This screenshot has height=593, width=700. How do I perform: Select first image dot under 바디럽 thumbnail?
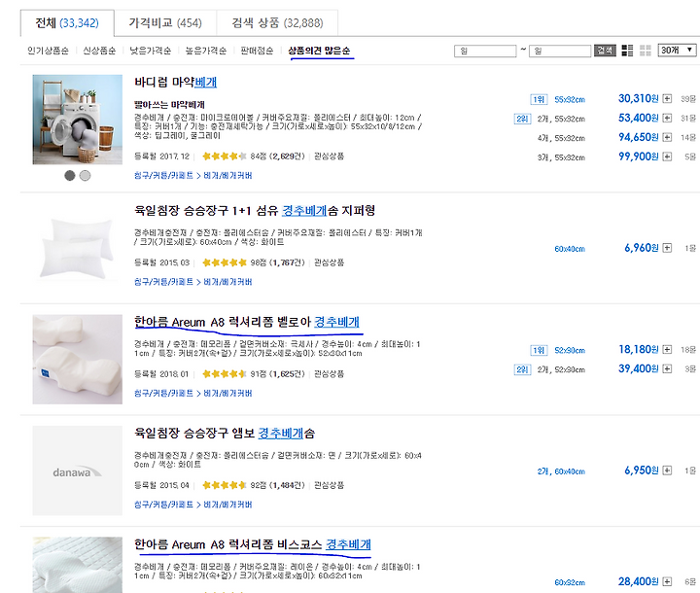[70, 176]
